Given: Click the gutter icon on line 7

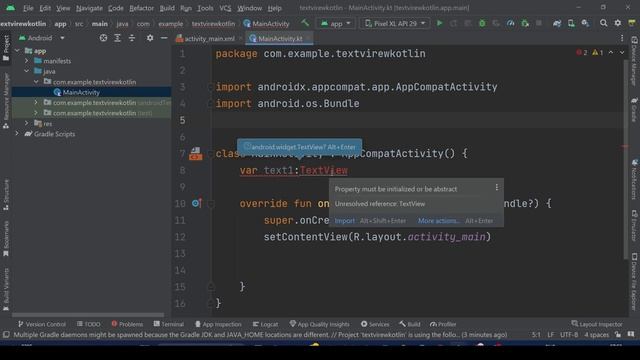Looking at the screenshot, I should click(196, 153).
